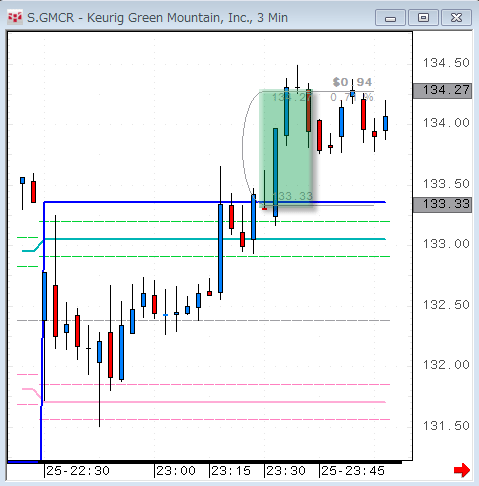The width and height of the screenshot is (479, 486).
Task: Click the 25-22:30 time axis label
Action: coord(78,471)
